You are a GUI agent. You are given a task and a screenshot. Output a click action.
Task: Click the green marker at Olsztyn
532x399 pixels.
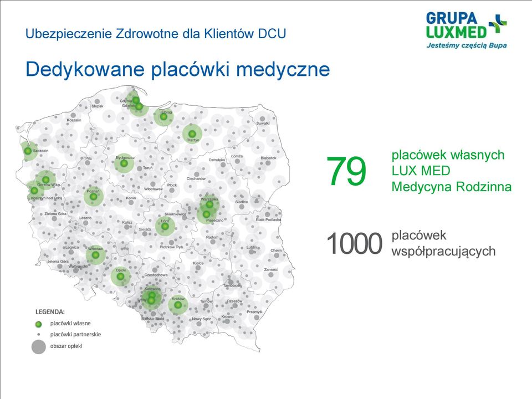point(192,134)
